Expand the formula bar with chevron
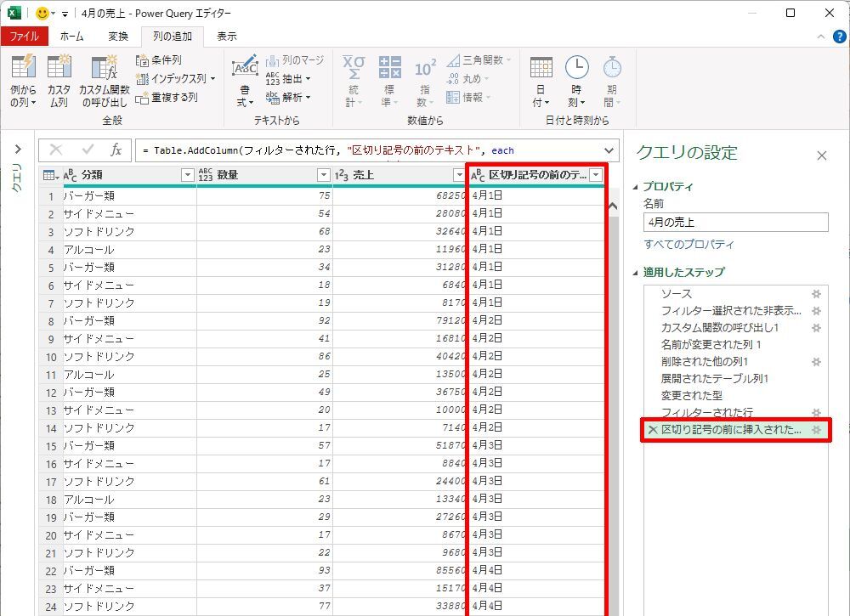 point(609,150)
